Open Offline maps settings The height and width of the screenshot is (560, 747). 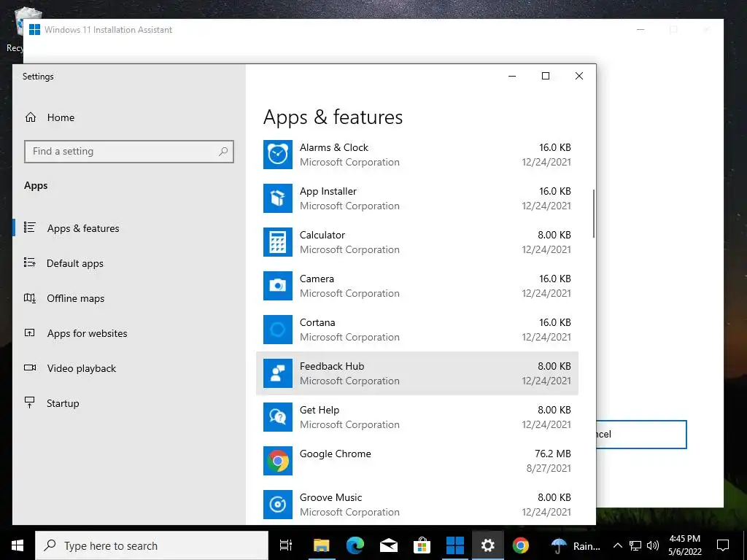(x=128, y=298)
